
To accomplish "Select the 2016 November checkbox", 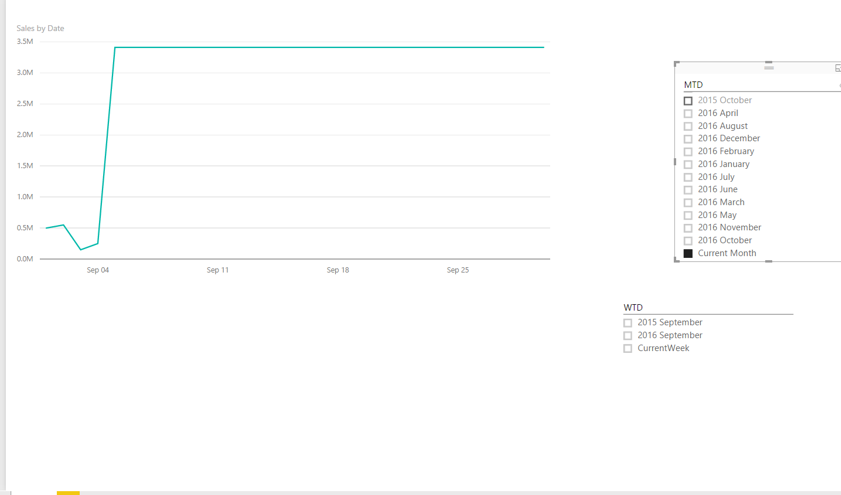I will tap(688, 228).
